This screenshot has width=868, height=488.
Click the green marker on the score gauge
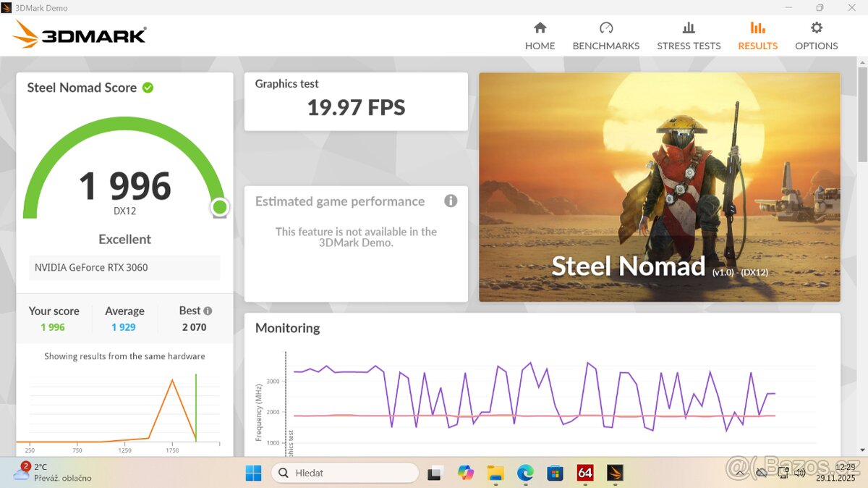(220, 208)
